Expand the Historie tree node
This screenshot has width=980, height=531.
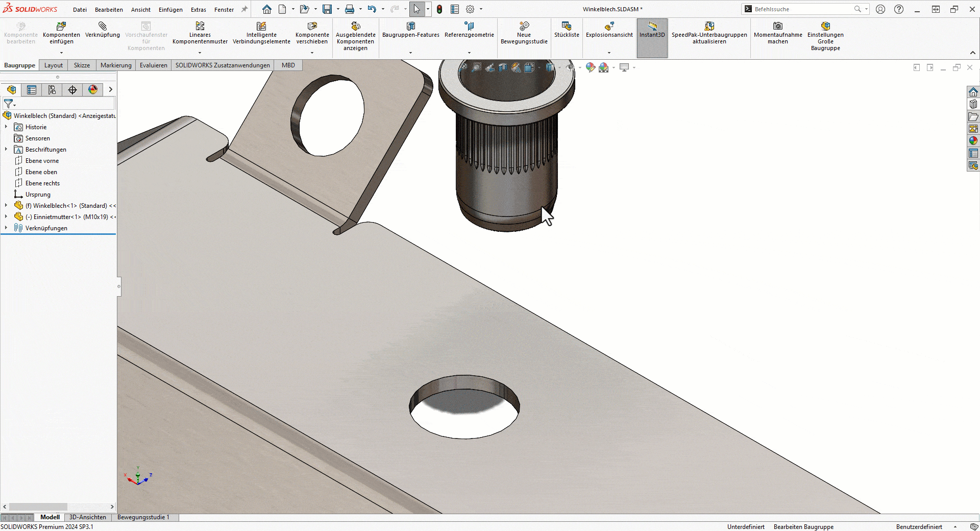pyautogui.click(x=6, y=127)
